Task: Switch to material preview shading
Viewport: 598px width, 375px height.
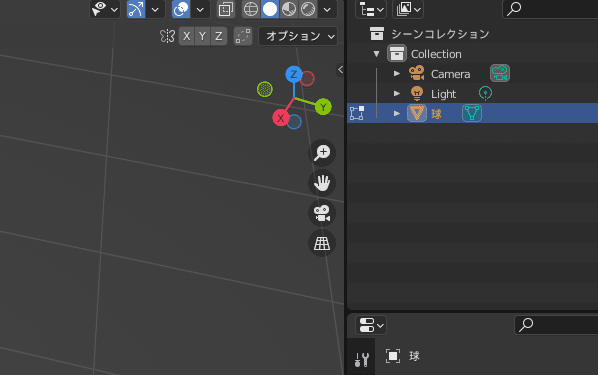Action: tap(289, 9)
